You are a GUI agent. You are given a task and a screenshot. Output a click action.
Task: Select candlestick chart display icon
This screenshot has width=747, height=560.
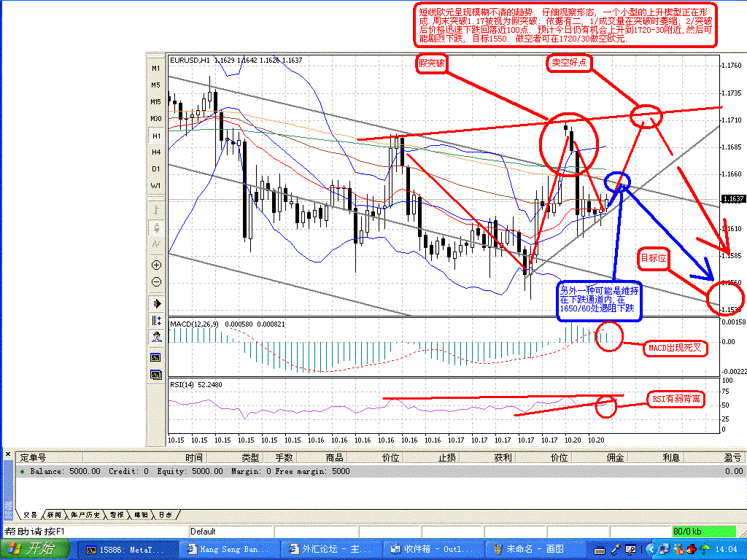coord(156,227)
